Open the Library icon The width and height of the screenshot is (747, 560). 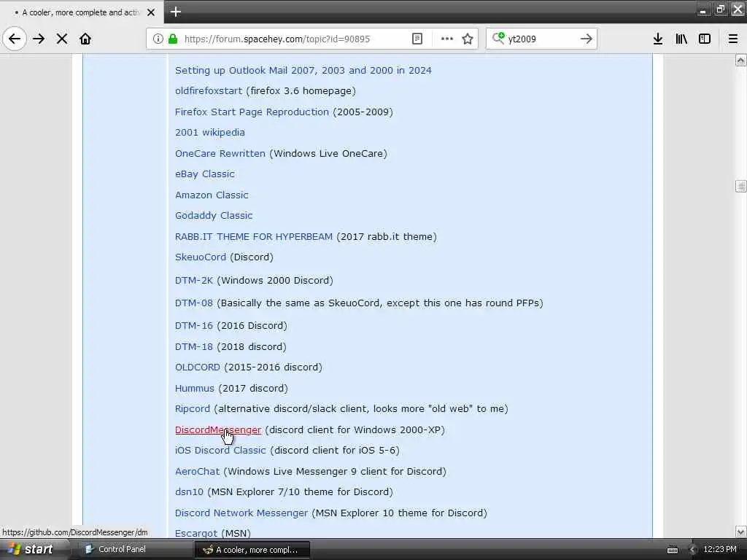point(681,39)
